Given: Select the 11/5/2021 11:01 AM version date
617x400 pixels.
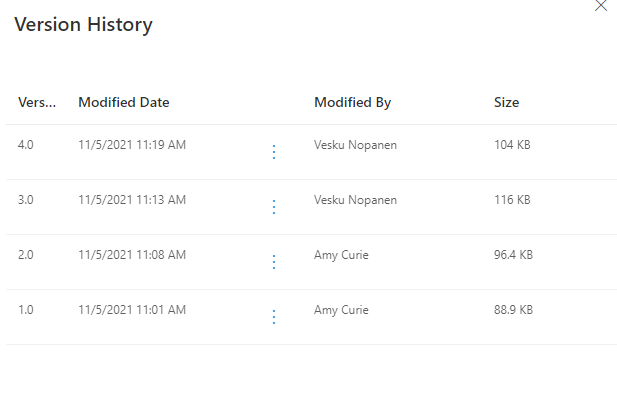Looking at the screenshot, I should (x=132, y=310).
